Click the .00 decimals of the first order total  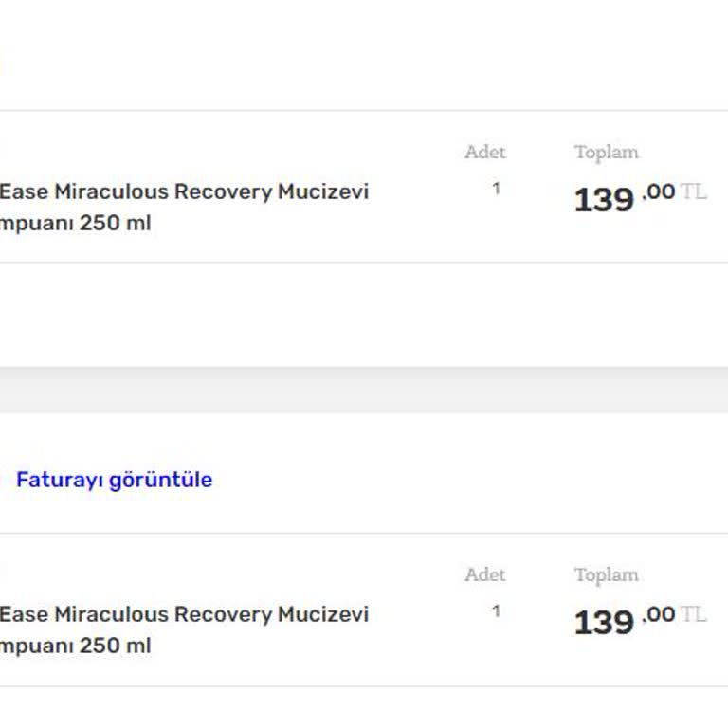pos(658,192)
